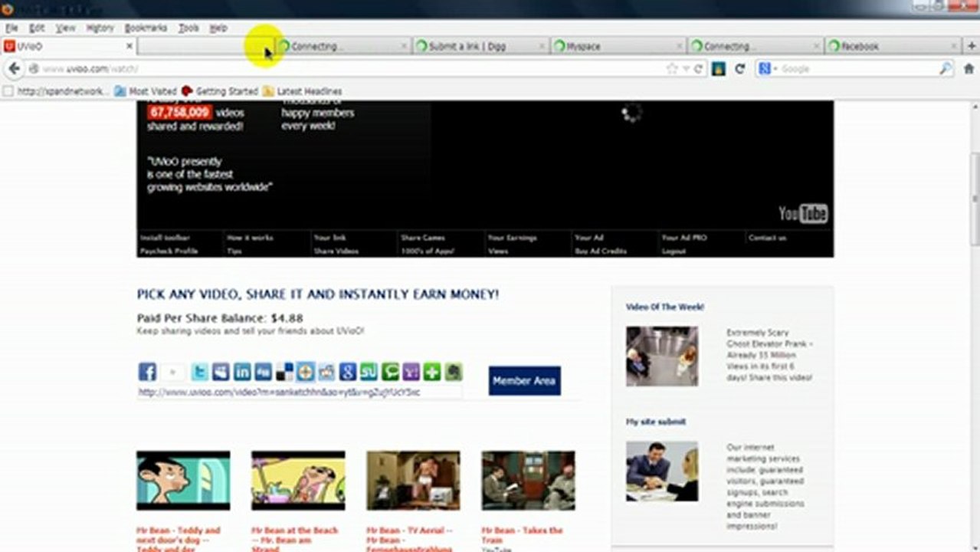This screenshot has width=980, height=552.
Task: Open the Getting Started bookmark
Action: click(220, 91)
